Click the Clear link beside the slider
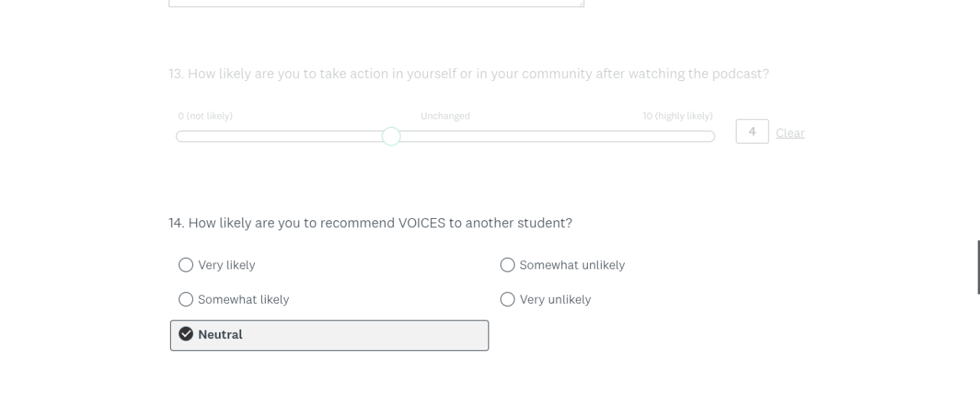The image size is (980, 394). click(x=789, y=133)
